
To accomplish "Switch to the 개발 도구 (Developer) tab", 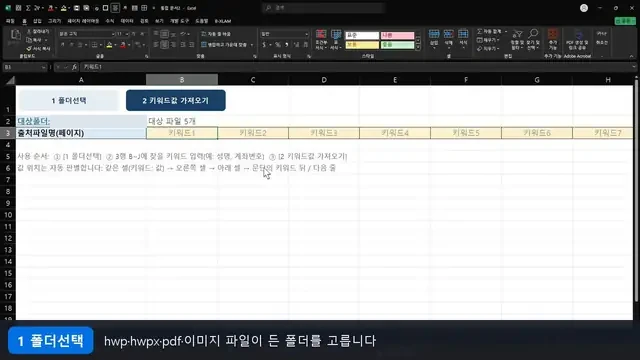I will pyautogui.click(x=180, y=21).
